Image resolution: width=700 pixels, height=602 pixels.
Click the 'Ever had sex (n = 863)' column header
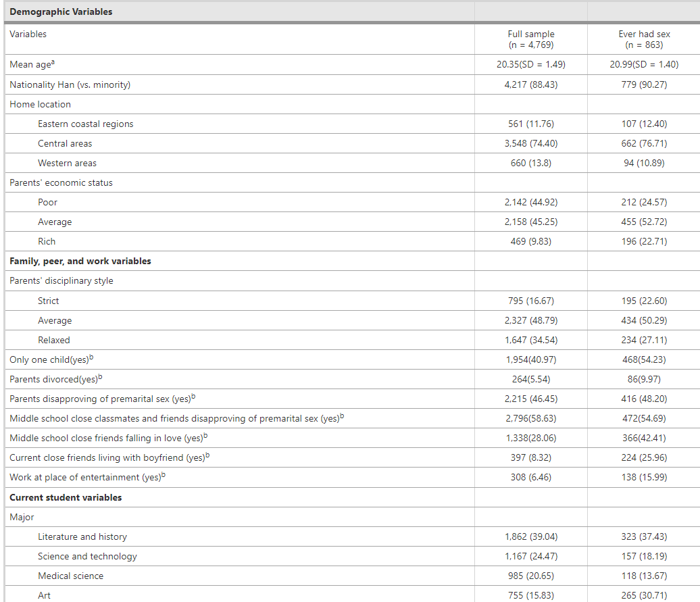click(644, 39)
